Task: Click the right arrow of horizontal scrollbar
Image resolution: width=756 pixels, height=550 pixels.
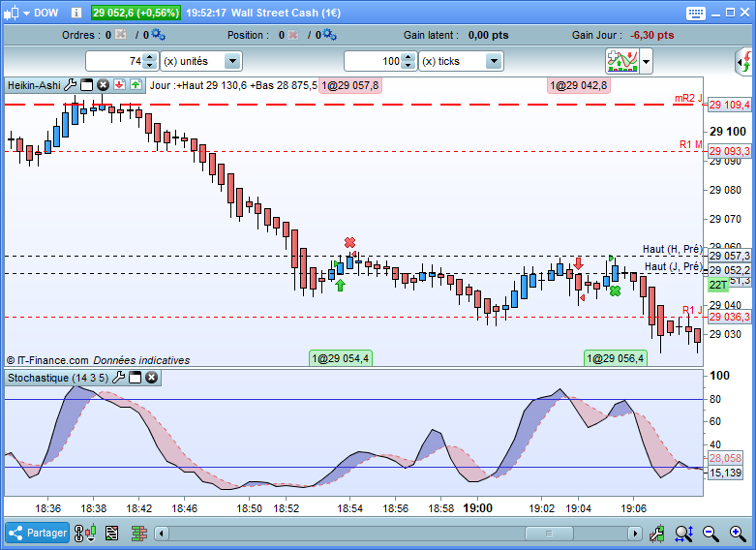Action: [x=635, y=534]
